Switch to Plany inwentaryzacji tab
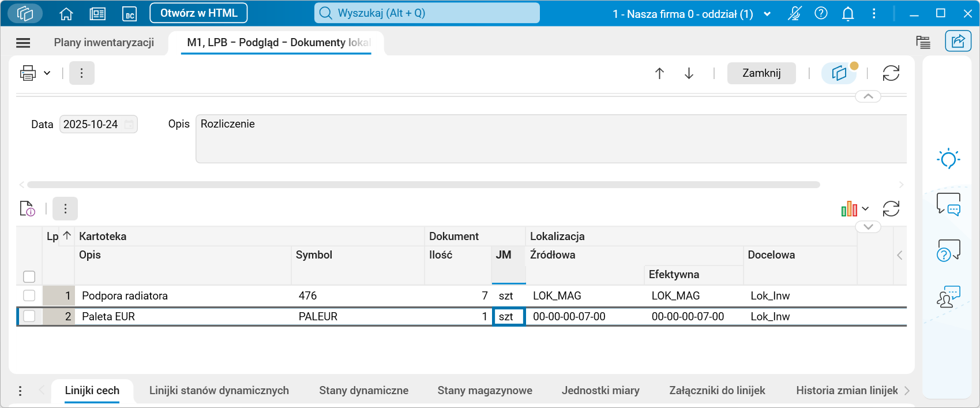 point(104,42)
